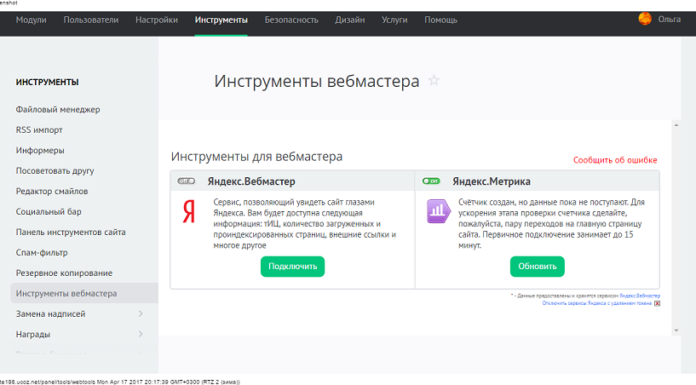Open RSS импорт in sidebar
Image resolution: width=696 pixels, height=385 pixels.
[39, 130]
